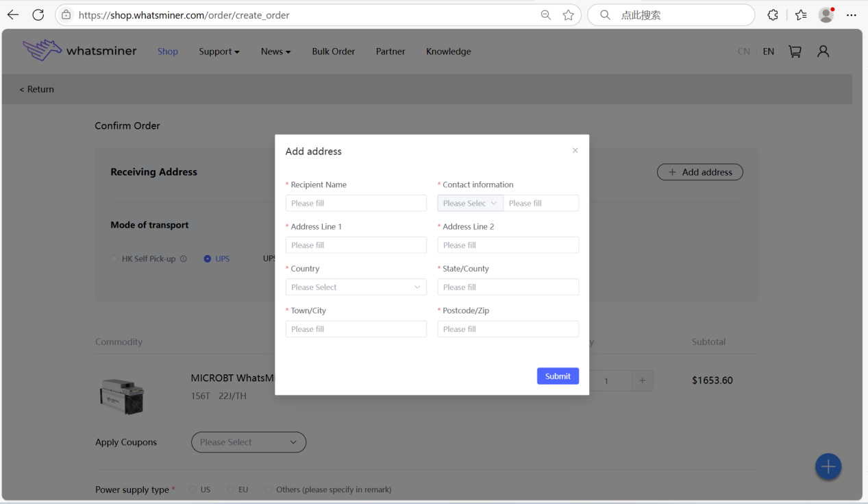The image size is (868, 504).
Task: Click the zoom-out magnifier icon in address bar
Action: tap(546, 14)
